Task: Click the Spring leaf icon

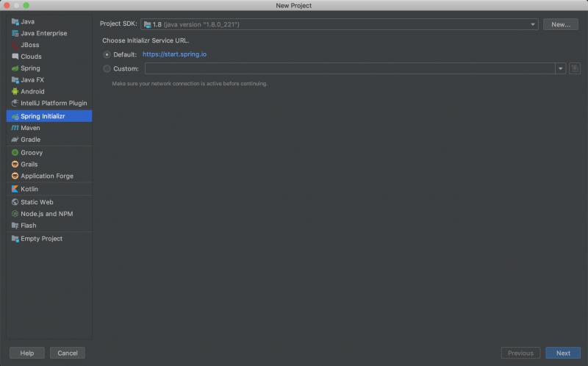Action: tap(15, 68)
